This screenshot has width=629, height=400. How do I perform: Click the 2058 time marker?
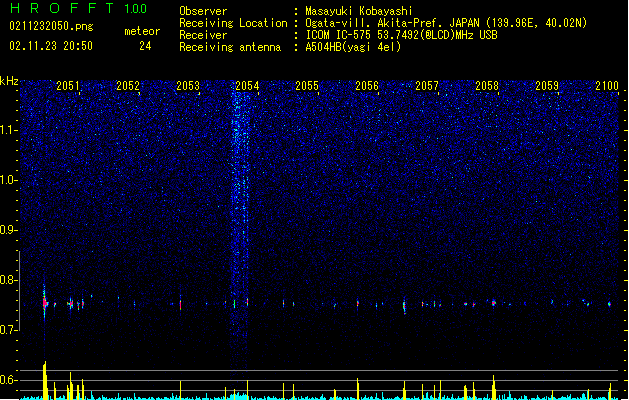point(487,85)
